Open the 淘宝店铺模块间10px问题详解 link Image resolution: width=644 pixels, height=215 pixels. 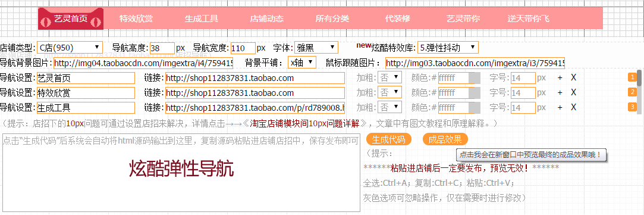click(x=304, y=123)
